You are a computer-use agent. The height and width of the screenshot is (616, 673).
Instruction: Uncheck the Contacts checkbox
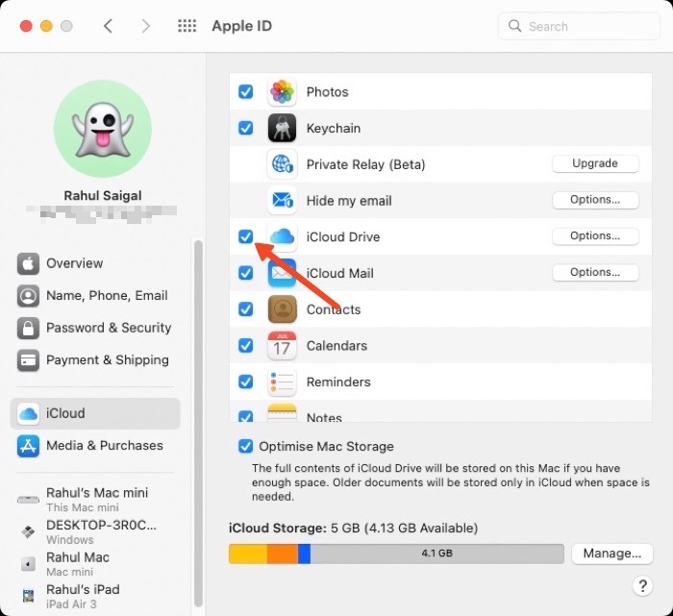(x=245, y=308)
